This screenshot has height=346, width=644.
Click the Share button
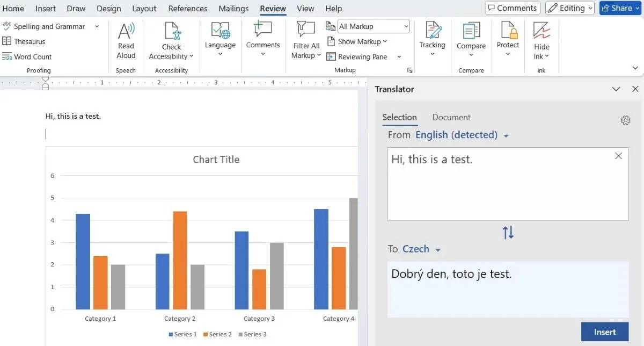620,8
